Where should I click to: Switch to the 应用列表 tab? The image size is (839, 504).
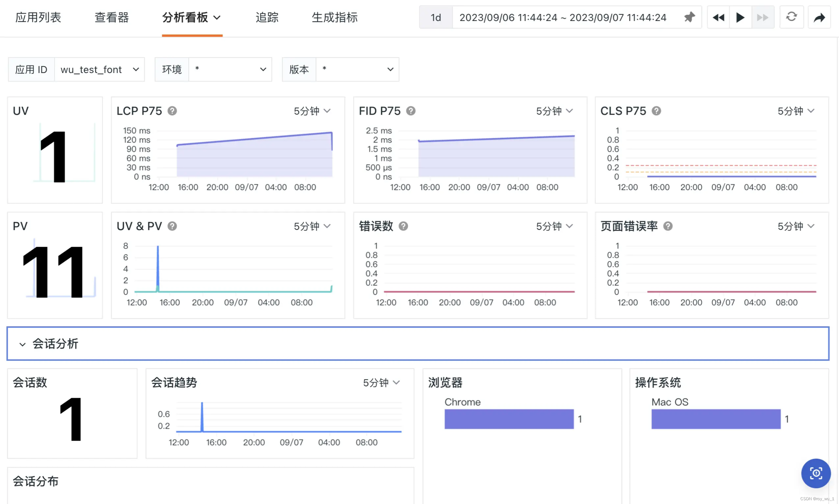pos(38,17)
